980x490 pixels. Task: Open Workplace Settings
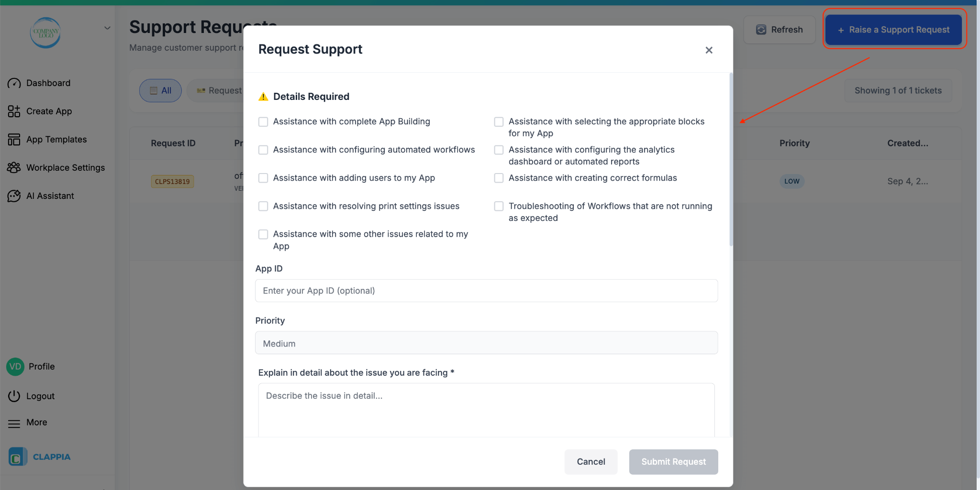coord(65,167)
